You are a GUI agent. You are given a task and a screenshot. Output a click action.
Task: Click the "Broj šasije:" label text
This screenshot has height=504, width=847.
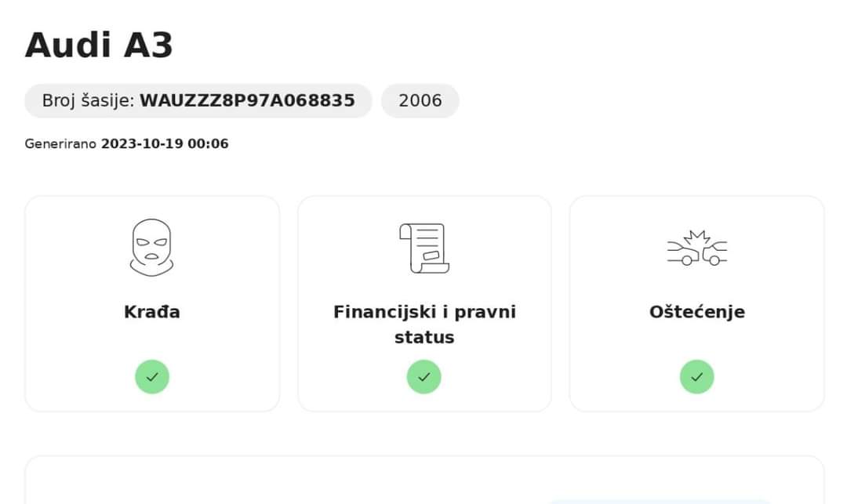[89, 101]
